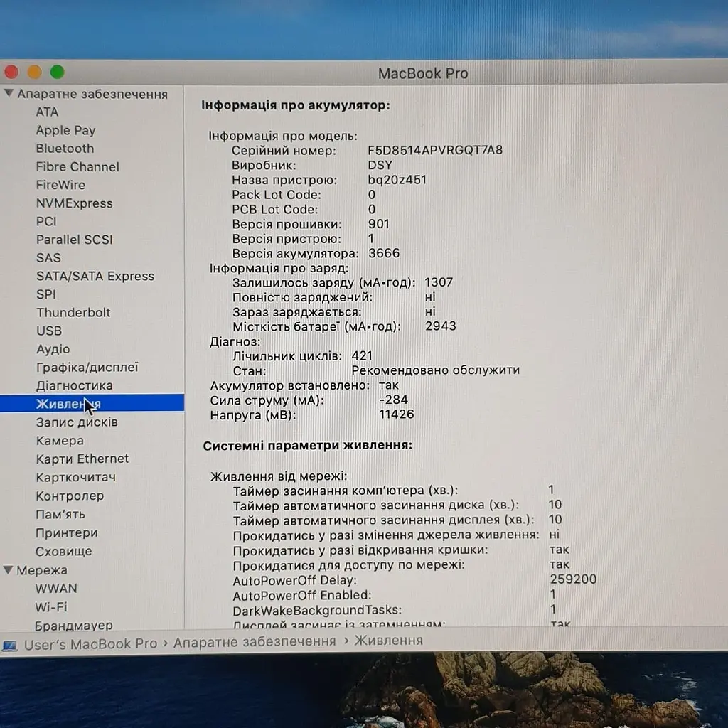Zoom window with the green button

tap(58, 72)
